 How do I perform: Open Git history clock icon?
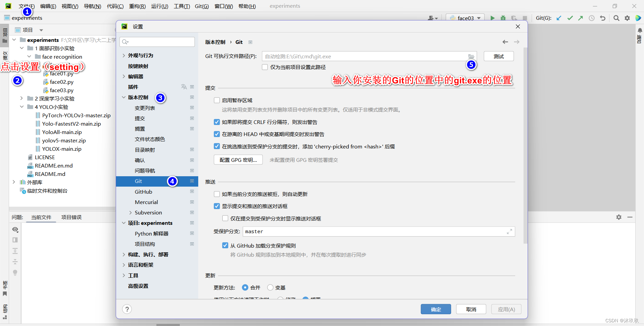pyautogui.click(x=592, y=18)
